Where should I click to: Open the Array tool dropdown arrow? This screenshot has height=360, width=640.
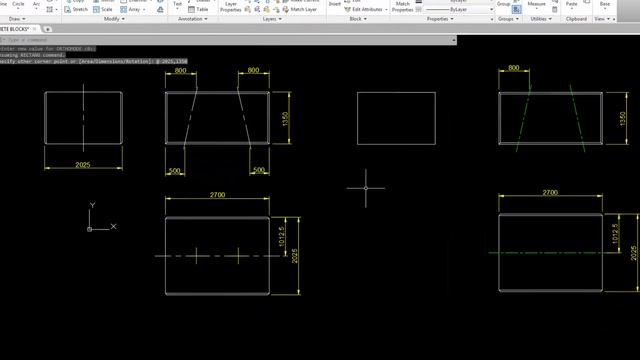144,9
